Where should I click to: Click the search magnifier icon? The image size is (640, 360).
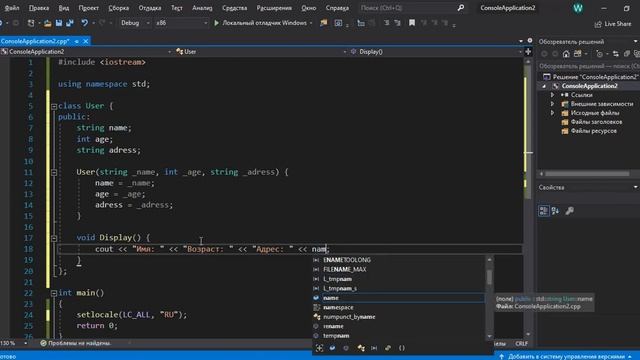461,8
